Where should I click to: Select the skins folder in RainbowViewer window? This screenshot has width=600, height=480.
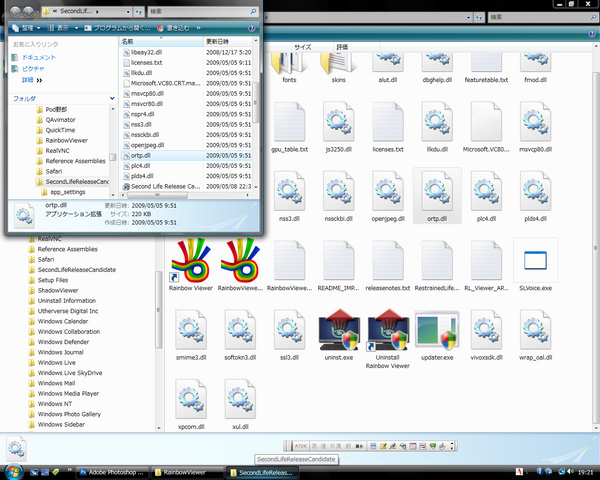coord(338,68)
